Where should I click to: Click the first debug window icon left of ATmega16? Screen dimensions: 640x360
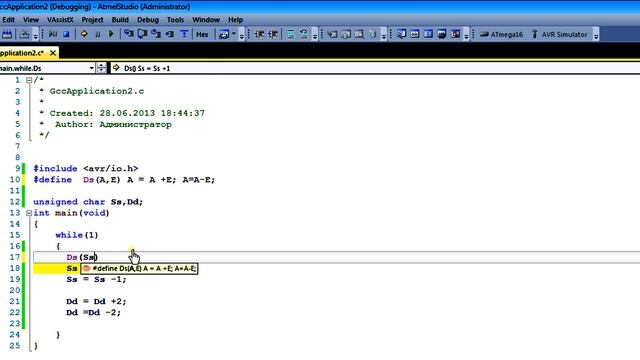[x=401, y=34]
